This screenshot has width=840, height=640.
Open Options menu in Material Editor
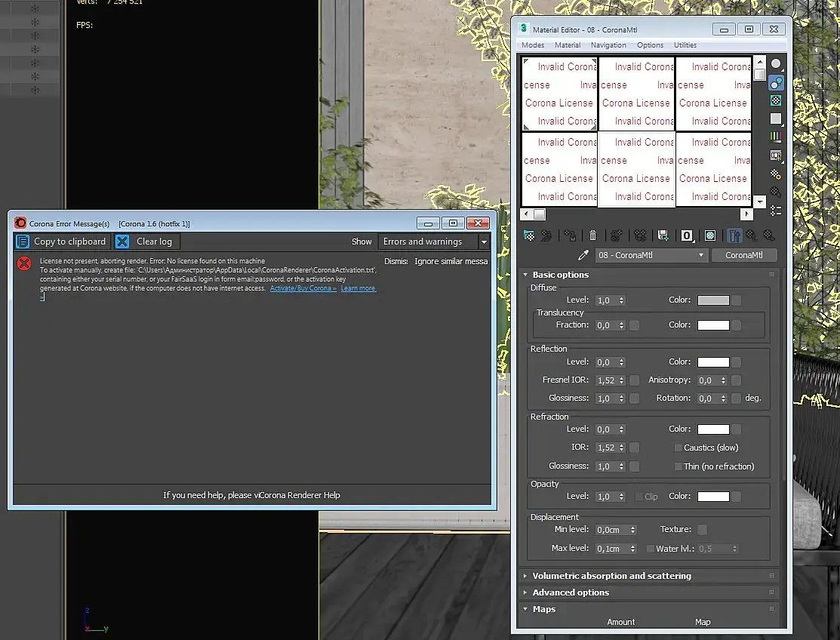click(650, 45)
